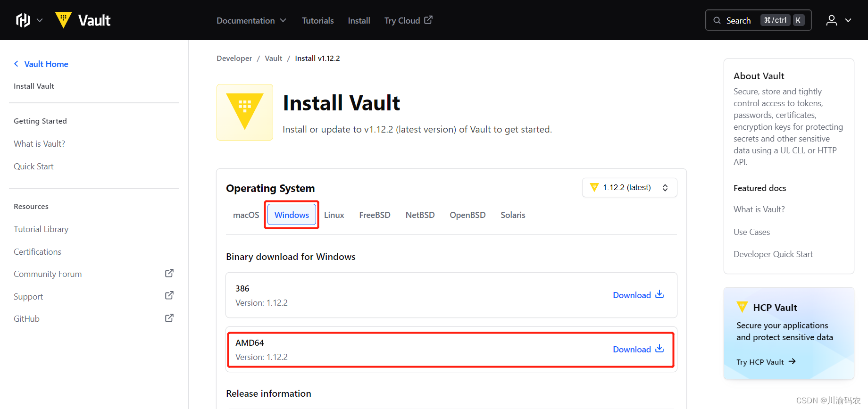Open the 1.12.2 (latest) version selector
The width and height of the screenshot is (868, 409).
click(629, 187)
